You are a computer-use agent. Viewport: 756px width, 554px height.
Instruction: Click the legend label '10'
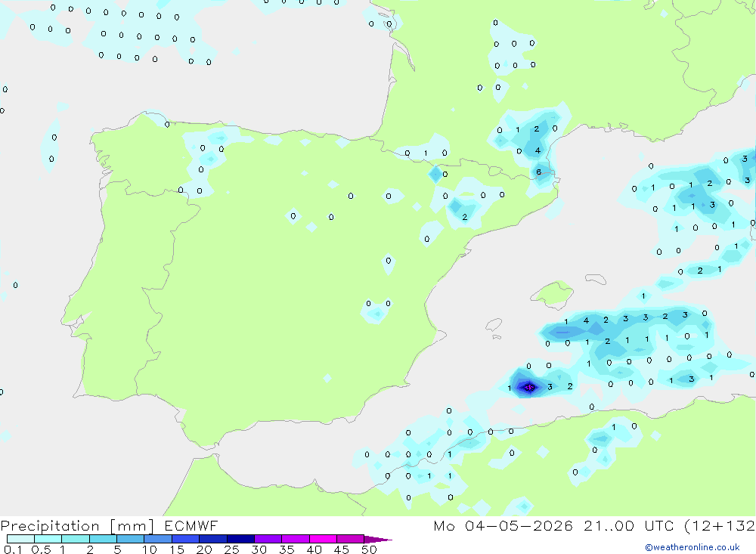[150, 549]
